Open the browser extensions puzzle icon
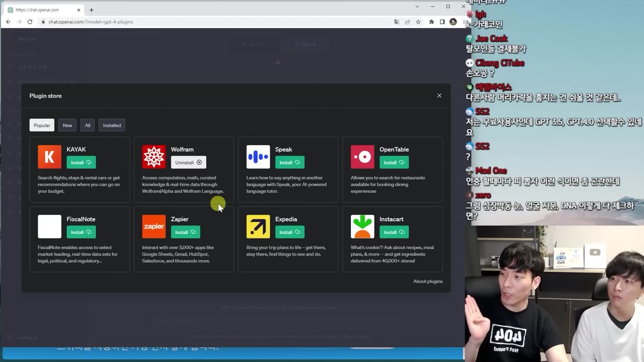This screenshot has height=362, width=644. (431, 22)
